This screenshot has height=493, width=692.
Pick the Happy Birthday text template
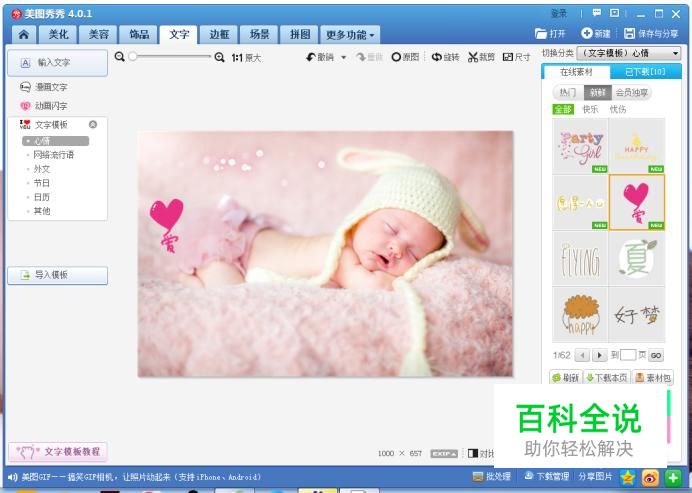click(637, 146)
